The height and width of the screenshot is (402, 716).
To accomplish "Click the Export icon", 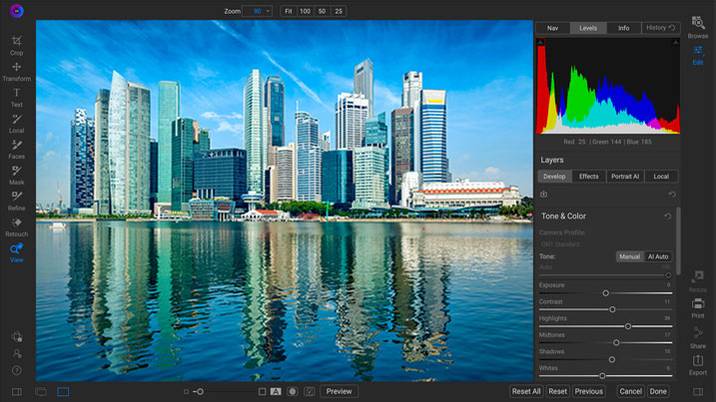I will point(697,363).
